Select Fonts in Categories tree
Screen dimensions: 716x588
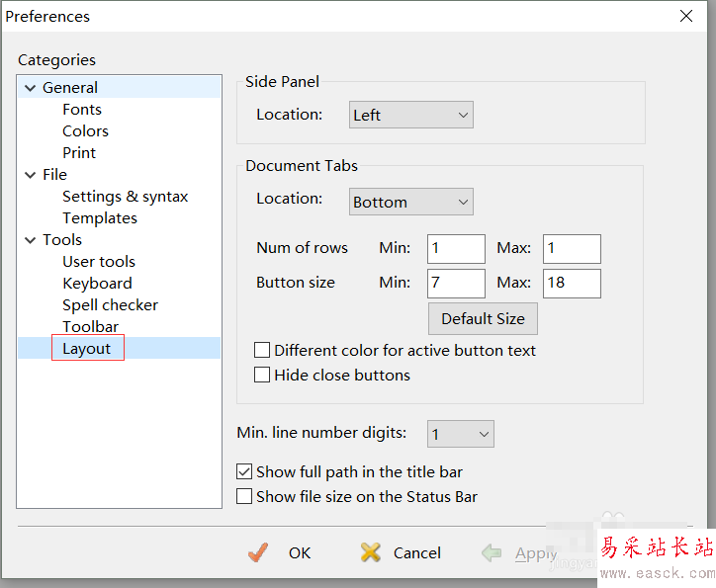pos(82,110)
